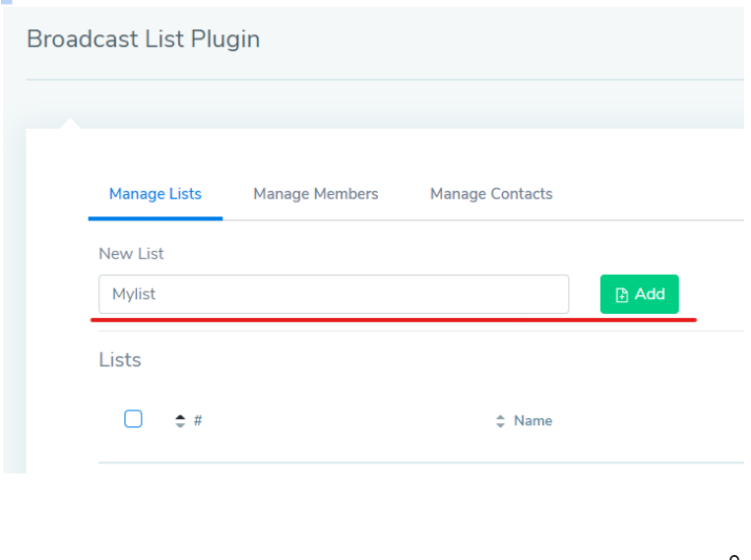Tick the select-all checkbox in Lists table
751x560 pixels.
pos(133,418)
